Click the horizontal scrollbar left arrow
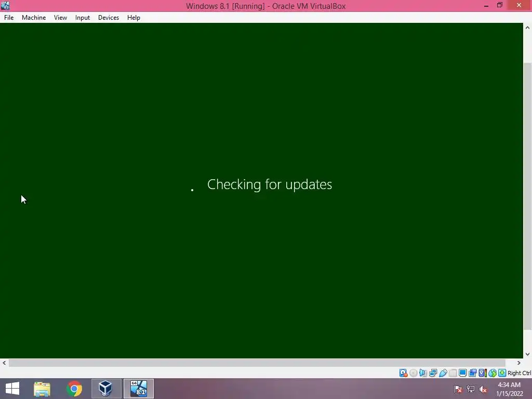 coord(4,363)
